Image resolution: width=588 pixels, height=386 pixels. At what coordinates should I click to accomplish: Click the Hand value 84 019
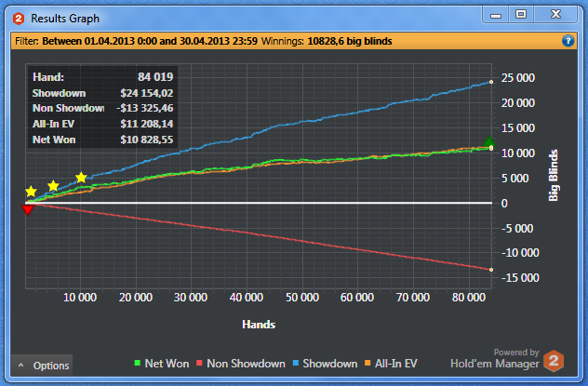click(155, 77)
